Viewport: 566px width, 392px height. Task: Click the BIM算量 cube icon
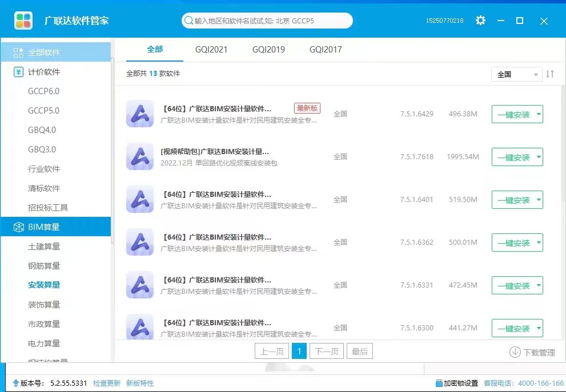coord(18,227)
